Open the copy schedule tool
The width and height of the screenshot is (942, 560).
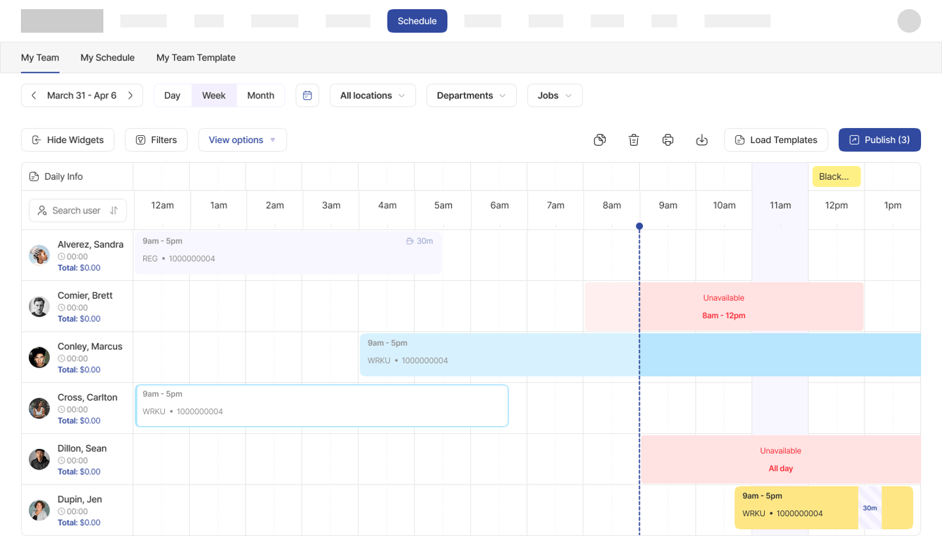point(599,139)
